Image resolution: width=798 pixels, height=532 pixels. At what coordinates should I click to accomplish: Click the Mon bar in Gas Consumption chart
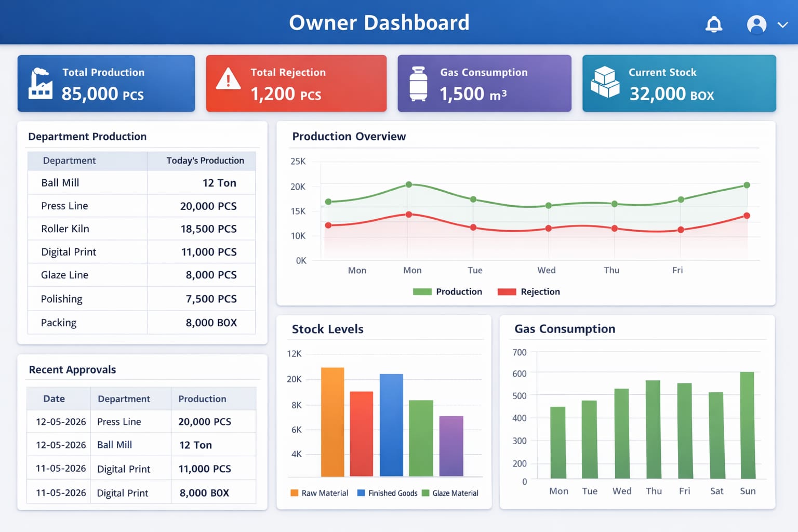pyautogui.click(x=558, y=443)
